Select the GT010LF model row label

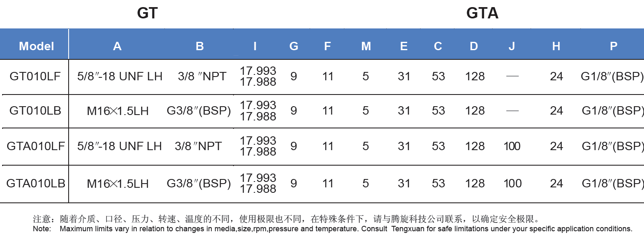click(35, 77)
